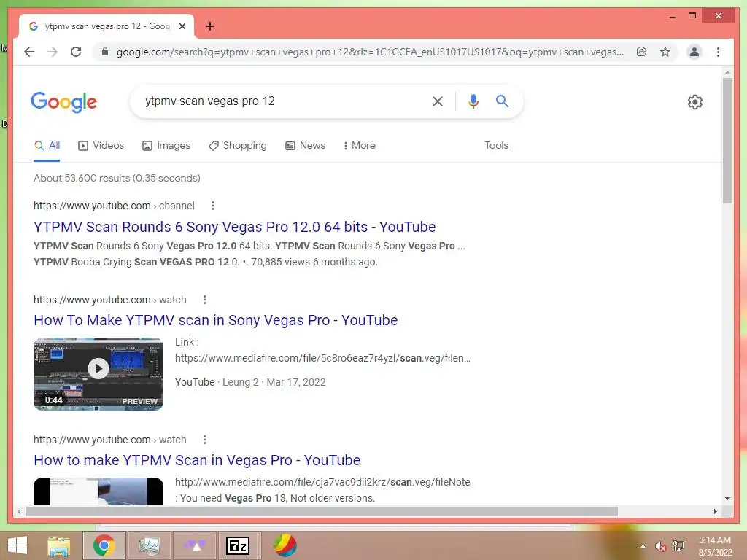Screen dimensions: 747x560
Task: Open the share this page icon
Action: point(642,52)
